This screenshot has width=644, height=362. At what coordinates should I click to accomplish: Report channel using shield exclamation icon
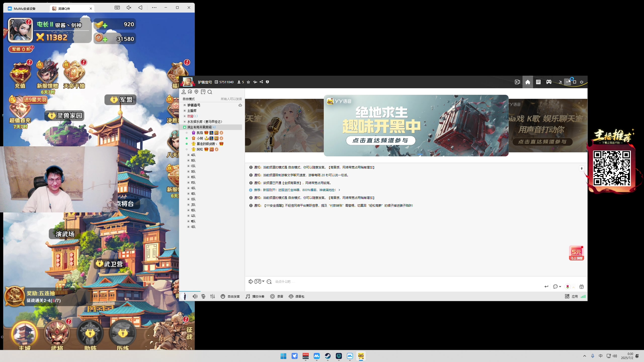click(x=267, y=82)
